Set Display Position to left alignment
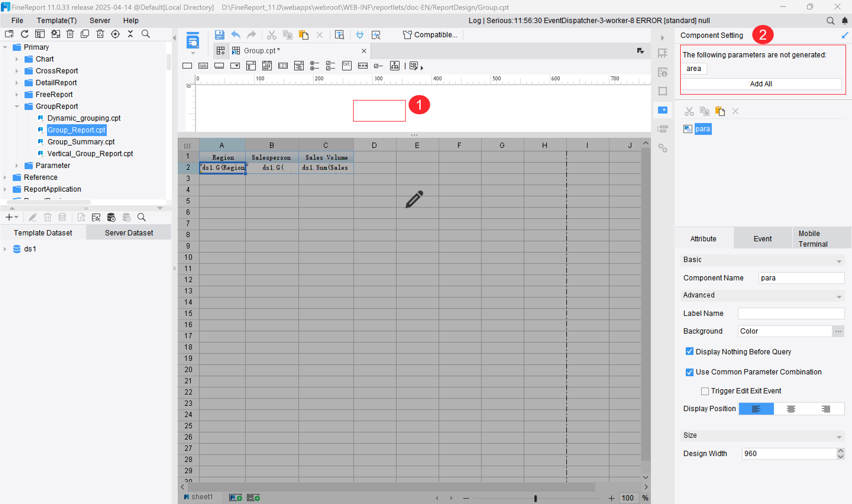The width and height of the screenshot is (852, 504). point(756,409)
